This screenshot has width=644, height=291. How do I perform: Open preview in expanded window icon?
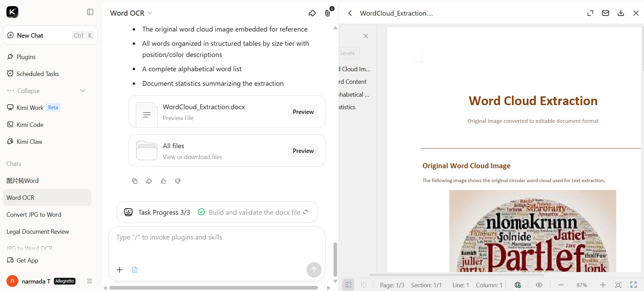(590, 13)
